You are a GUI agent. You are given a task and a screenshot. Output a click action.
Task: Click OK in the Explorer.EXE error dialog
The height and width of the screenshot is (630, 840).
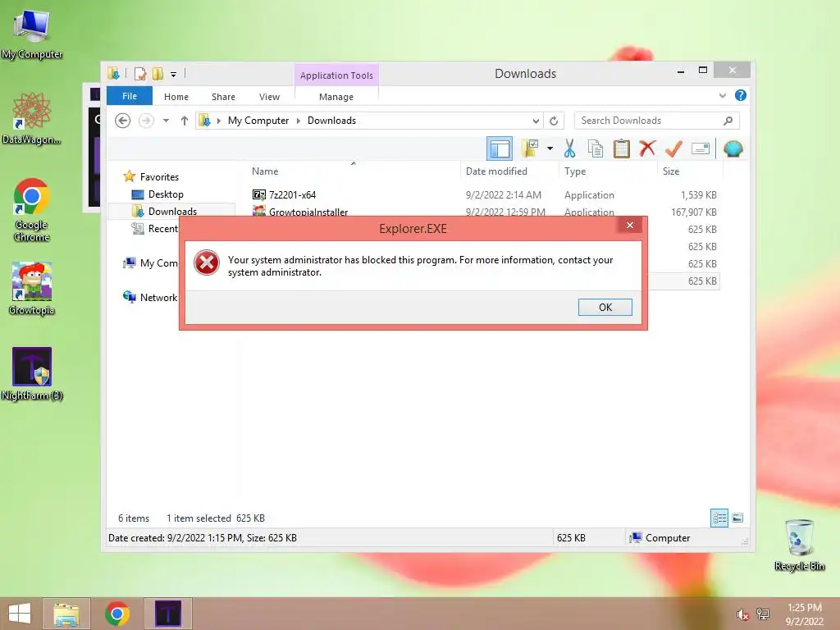point(605,307)
